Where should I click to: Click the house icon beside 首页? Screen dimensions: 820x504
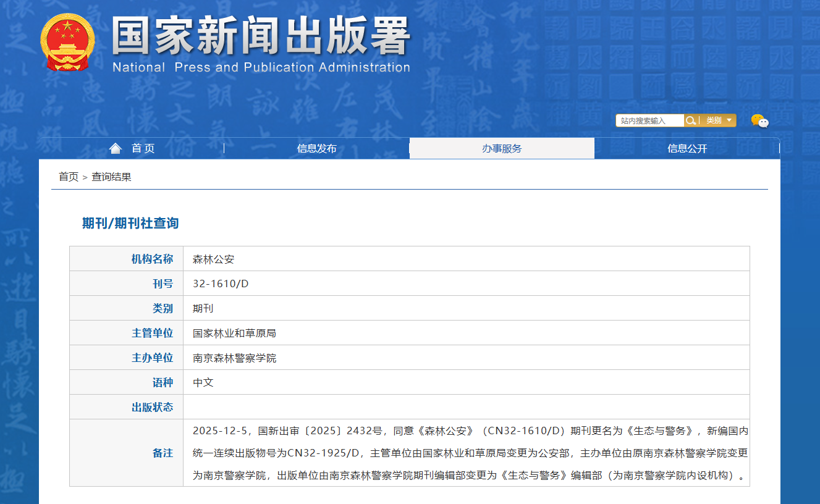[x=116, y=148]
